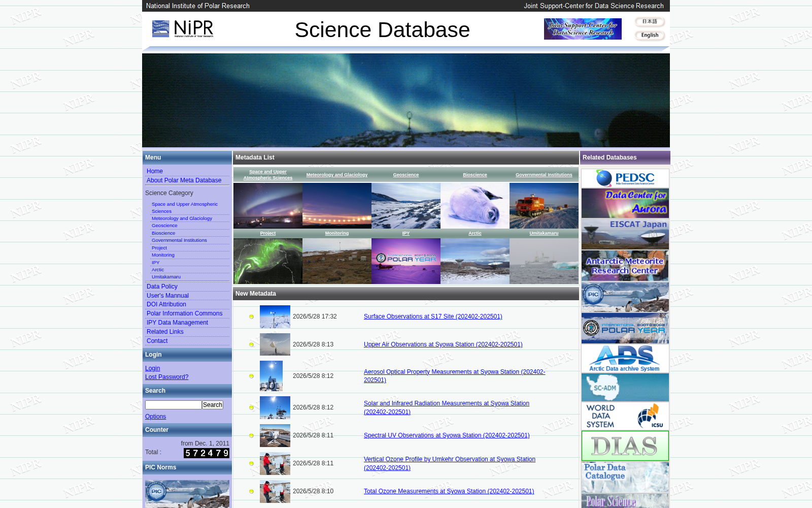Open the ADS Arctic Data archive System logo
This screenshot has width=812, height=508.
pos(625,359)
